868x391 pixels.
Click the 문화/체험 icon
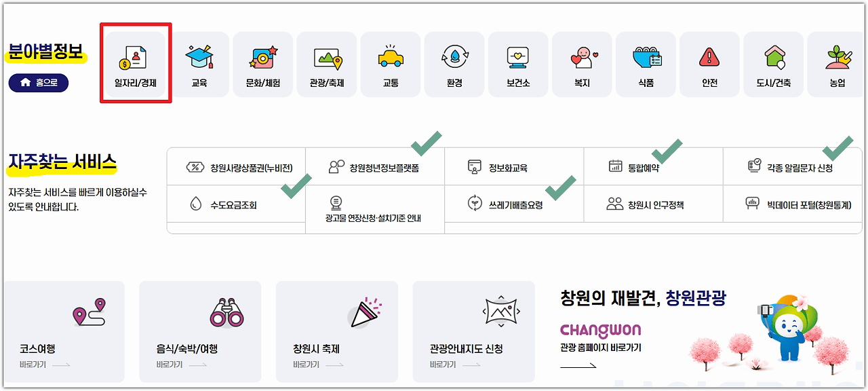262,64
